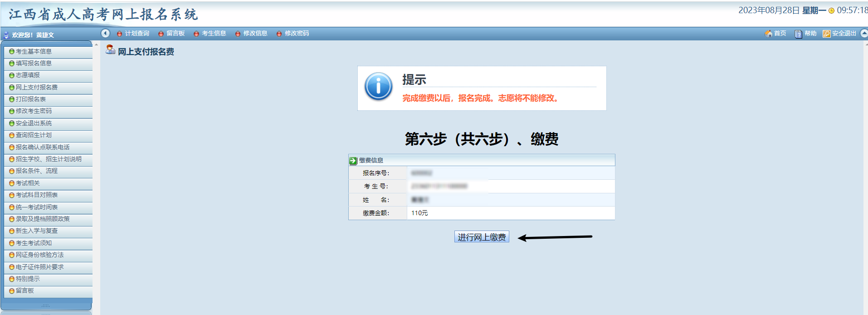
Task: Open 报名条件、流程 sidebar link
Action: (x=37, y=171)
